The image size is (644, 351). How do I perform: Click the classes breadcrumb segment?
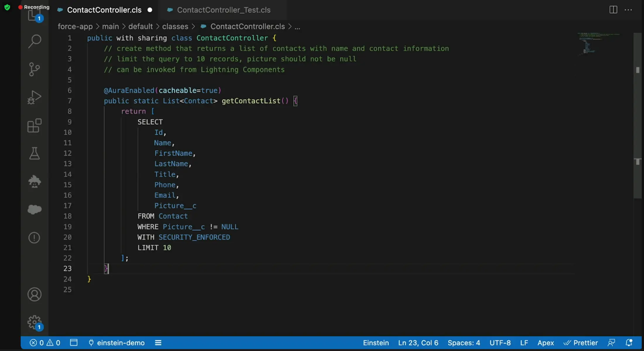175,26
